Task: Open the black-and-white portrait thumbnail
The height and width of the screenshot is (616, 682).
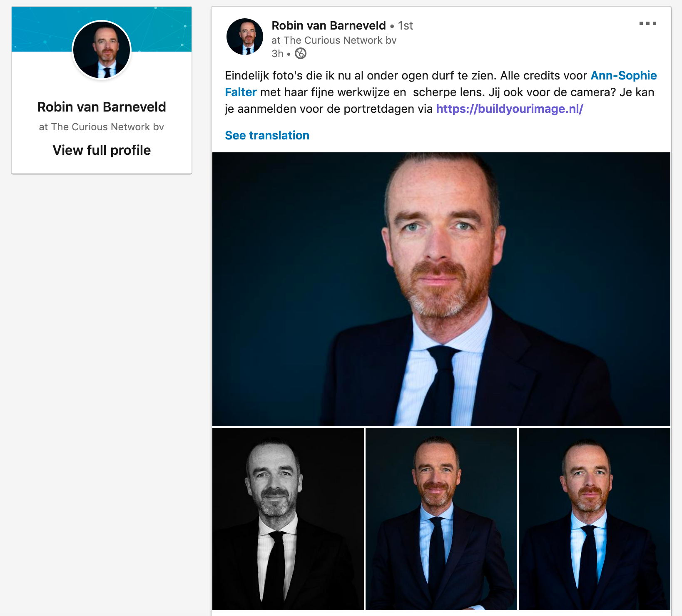Action: pos(288,519)
